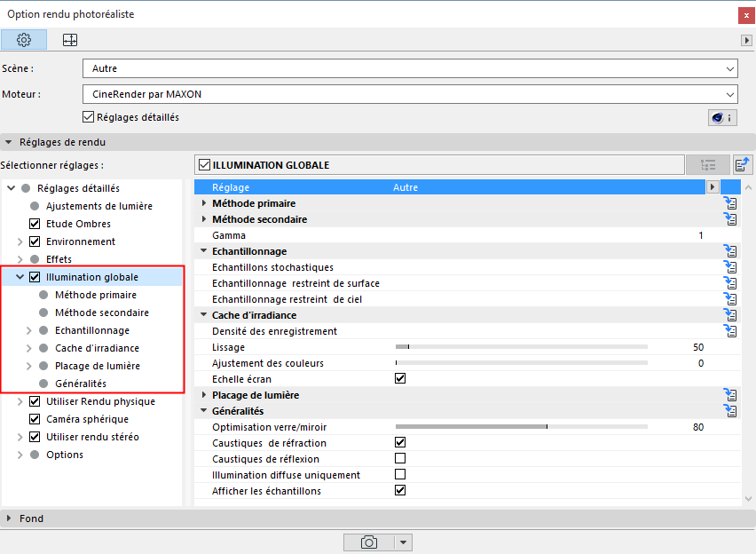The height and width of the screenshot is (554, 756).
Task: Toggle Utiliser Rendu physique tree checkbox
Action: coord(35,401)
